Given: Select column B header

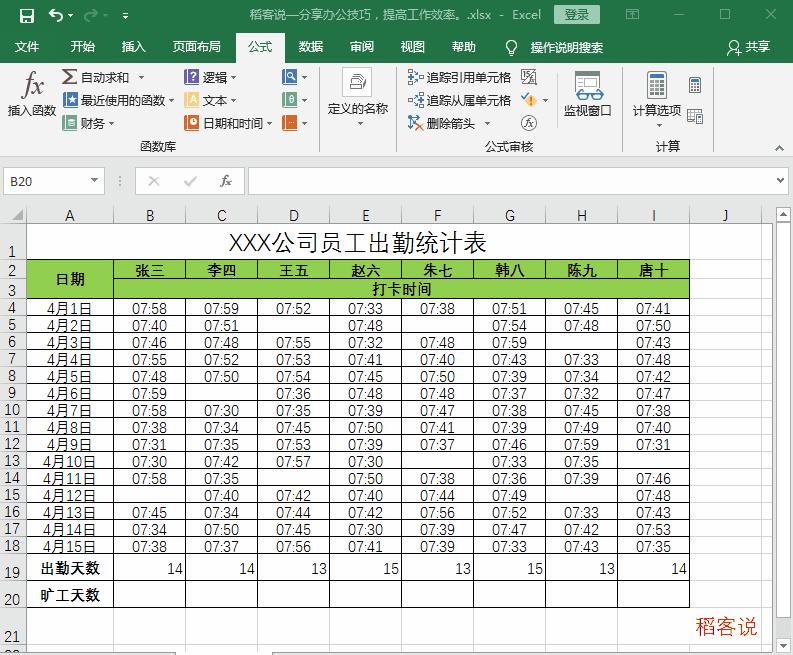Looking at the screenshot, I should point(150,215).
